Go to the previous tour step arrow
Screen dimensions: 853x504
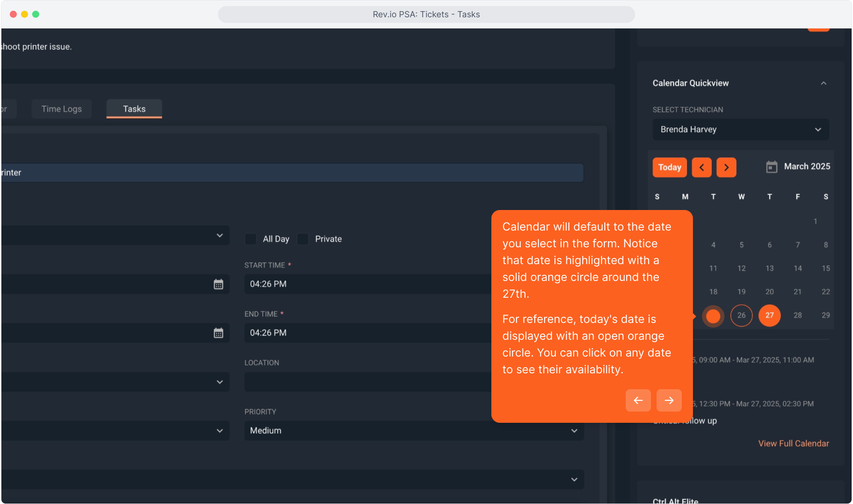(x=638, y=400)
